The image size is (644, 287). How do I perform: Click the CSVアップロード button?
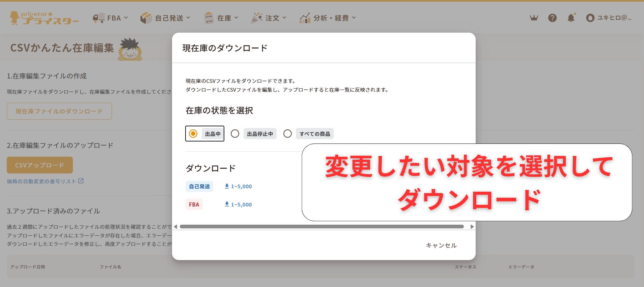pos(40,165)
